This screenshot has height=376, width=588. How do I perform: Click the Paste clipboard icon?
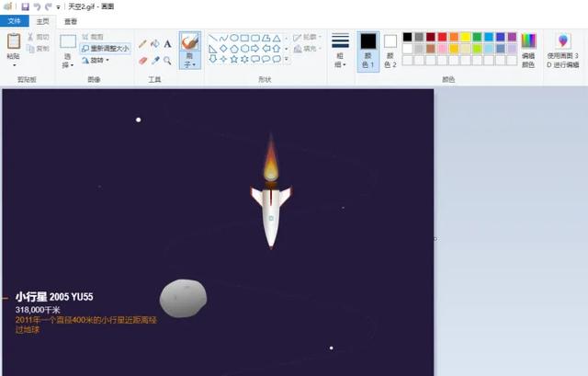coord(14,41)
